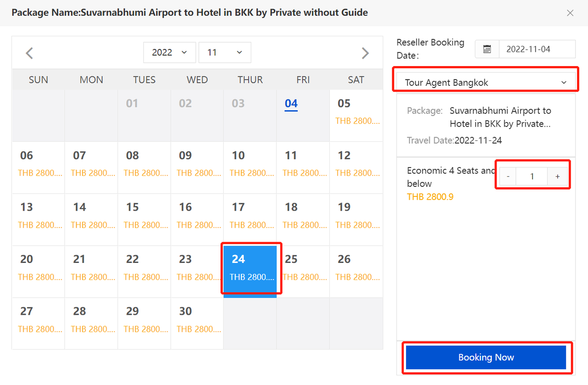Open the month 11 dropdown

225,52
